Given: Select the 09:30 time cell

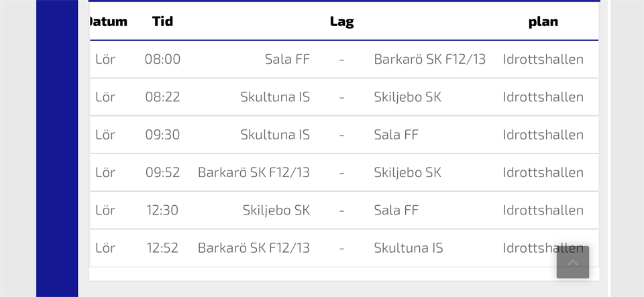Looking at the screenshot, I should [162, 135].
